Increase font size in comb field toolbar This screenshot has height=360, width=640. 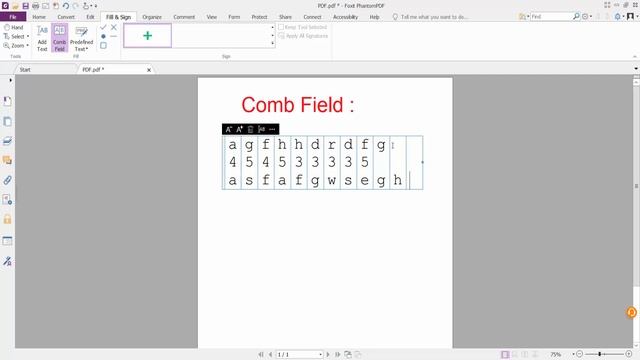[240, 129]
